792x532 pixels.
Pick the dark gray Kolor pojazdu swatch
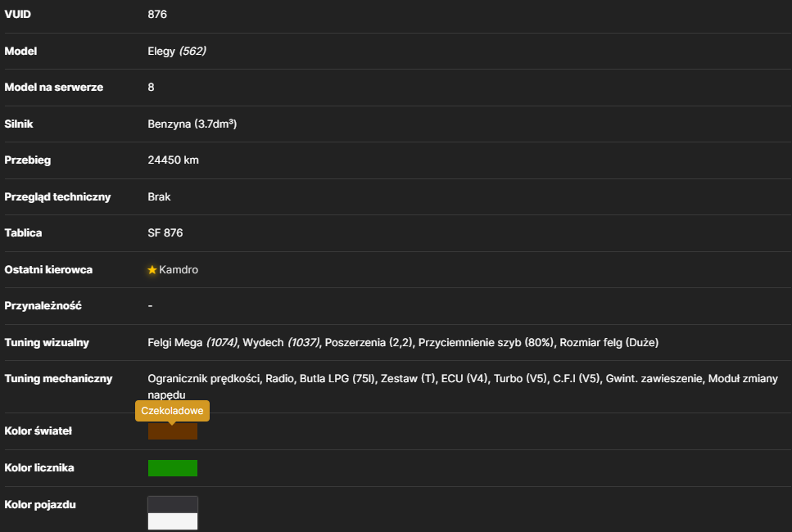173,505
